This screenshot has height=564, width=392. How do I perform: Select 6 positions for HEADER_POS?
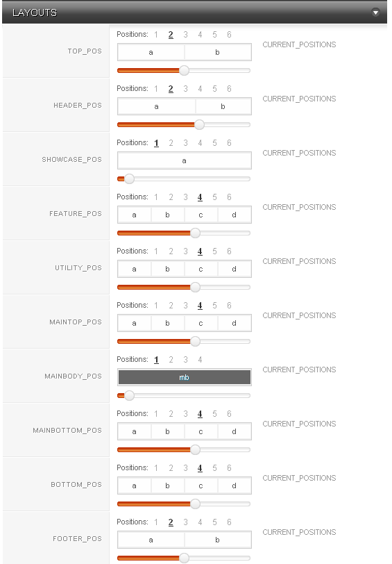[x=229, y=89]
